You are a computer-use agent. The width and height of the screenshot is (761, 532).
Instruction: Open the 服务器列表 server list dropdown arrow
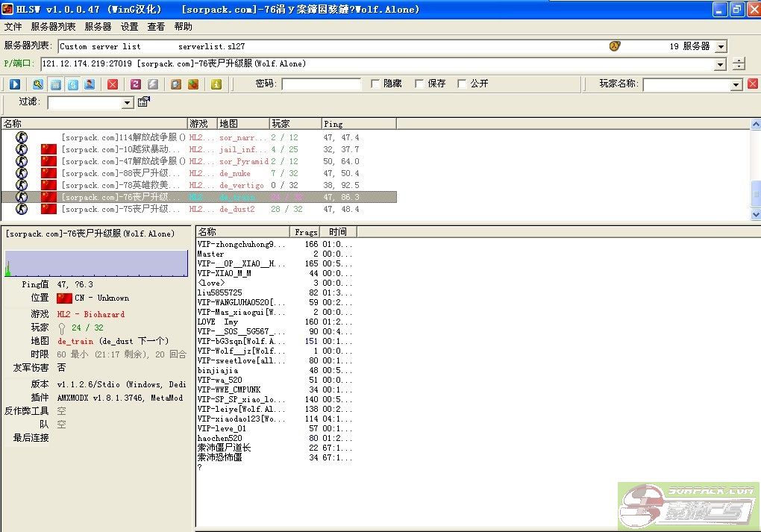click(x=721, y=46)
